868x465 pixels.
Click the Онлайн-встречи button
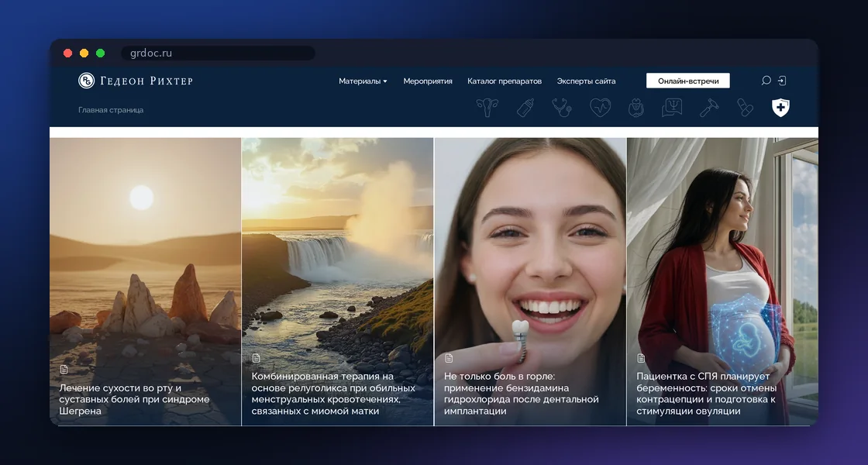(688, 81)
